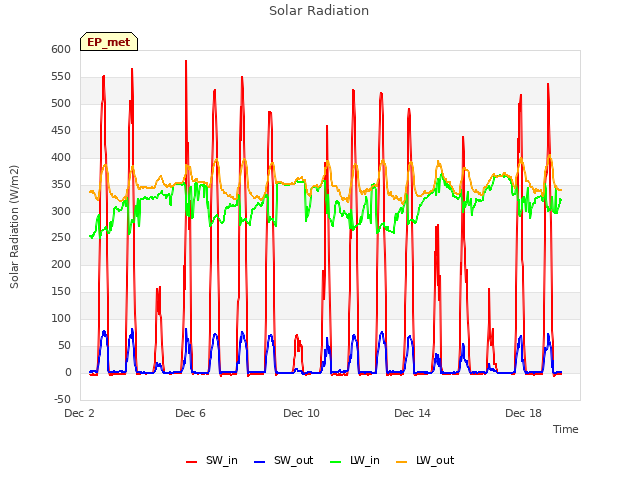The height and width of the screenshot is (480, 640).
Task: Click the 300 y-axis tick label
Action: pyautogui.click(x=61, y=211)
